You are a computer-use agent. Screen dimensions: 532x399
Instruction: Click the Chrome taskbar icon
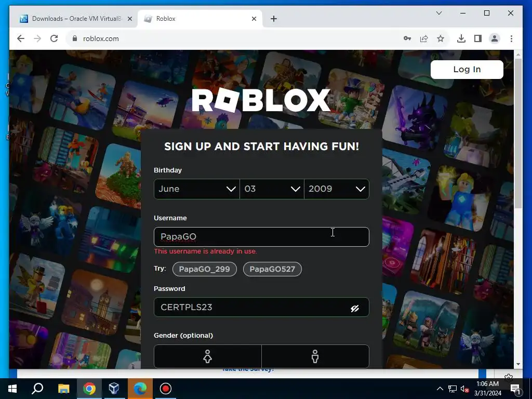89,389
